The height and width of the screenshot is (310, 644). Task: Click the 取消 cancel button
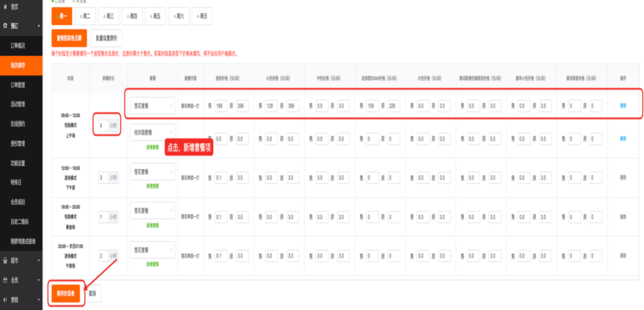(x=93, y=294)
